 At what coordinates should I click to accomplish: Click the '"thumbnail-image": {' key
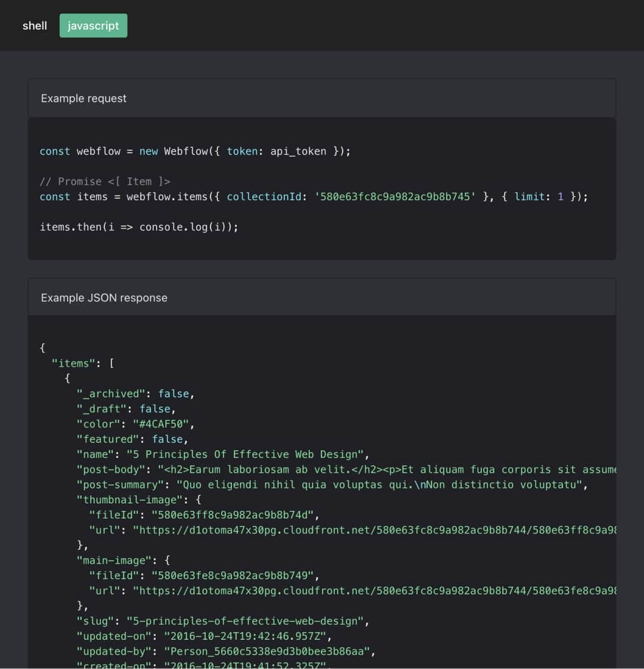point(139,500)
